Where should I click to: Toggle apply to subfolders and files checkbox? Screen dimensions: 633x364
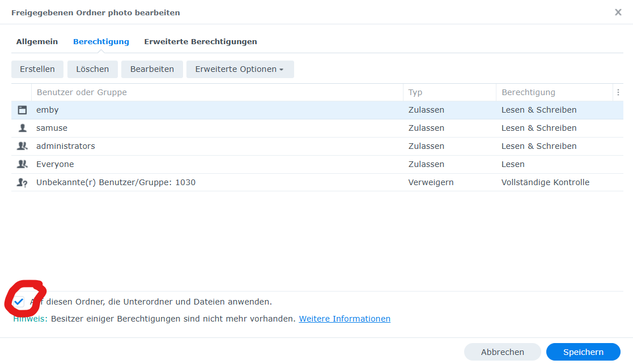coord(19,302)
